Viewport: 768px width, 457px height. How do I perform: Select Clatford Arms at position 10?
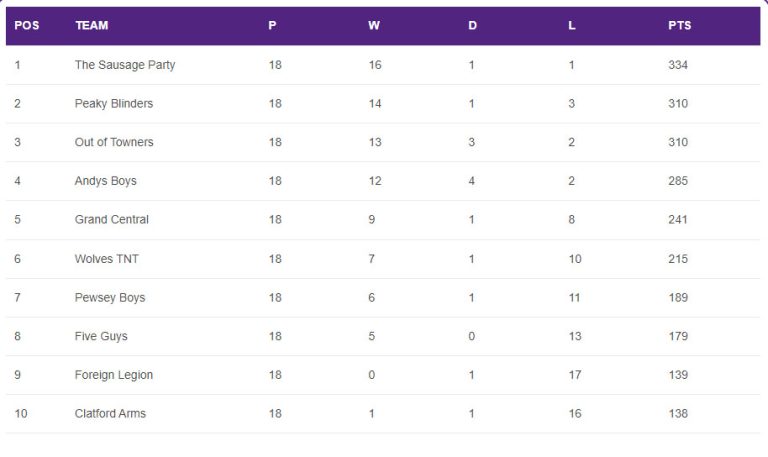coord(110,413)
